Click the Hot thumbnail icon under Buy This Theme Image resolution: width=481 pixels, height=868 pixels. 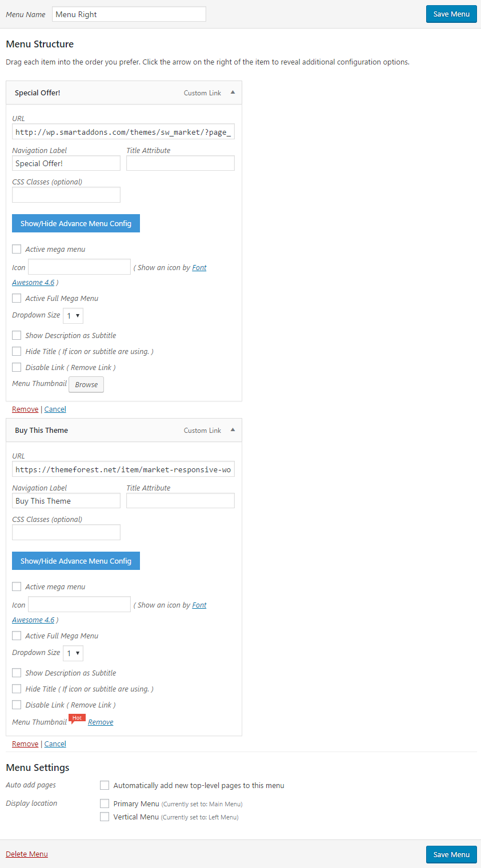coord(77,720)
